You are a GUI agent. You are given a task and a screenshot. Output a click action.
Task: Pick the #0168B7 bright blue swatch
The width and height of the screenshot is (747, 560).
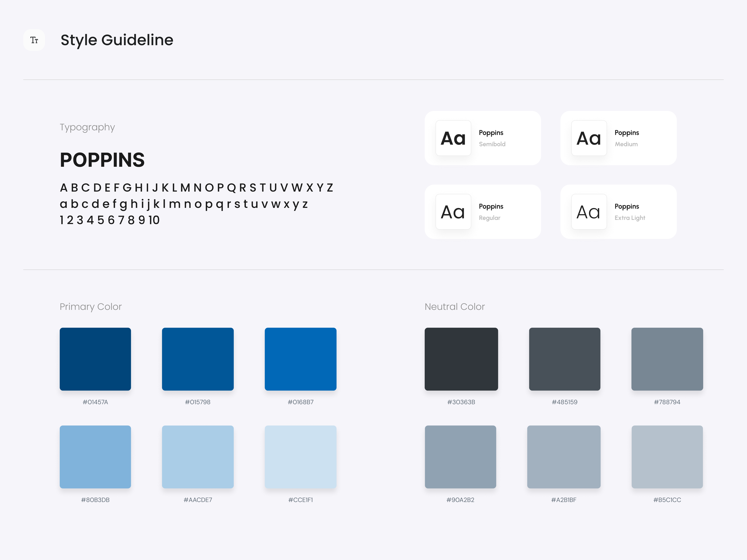[301, 359]
